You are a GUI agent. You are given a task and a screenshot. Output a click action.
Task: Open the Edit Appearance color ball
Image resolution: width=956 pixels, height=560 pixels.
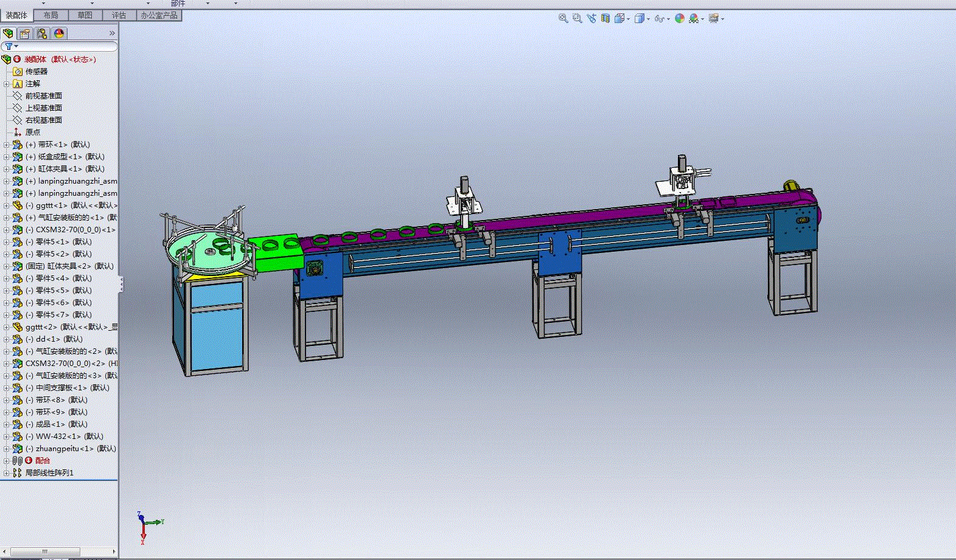click(x=680, y=19)
